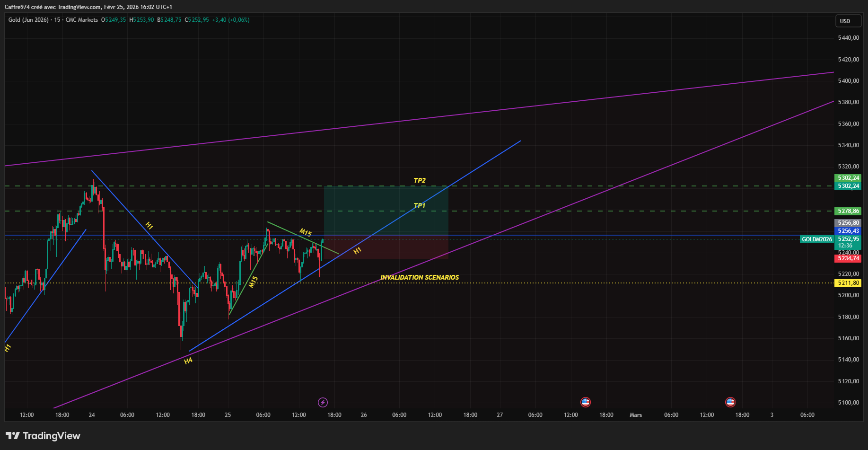Click the 5278,86 price label
Screen dimensions: 868x450
tap(848, 211)
